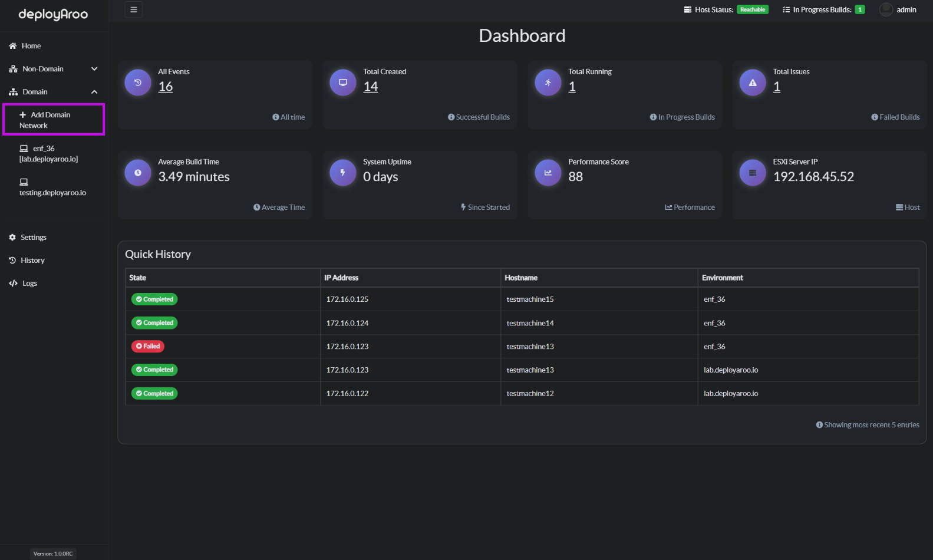
Task: Click the Total Running runner icon
Action: (548, 83)
